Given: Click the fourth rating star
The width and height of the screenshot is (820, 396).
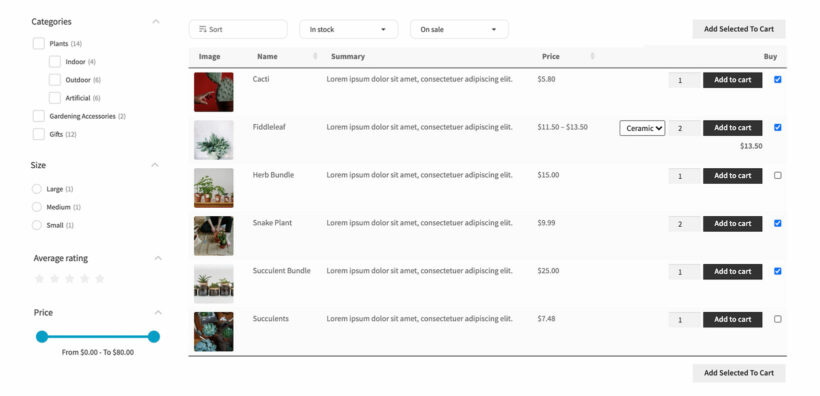Looking at the screenshot, I should point(85,279).
